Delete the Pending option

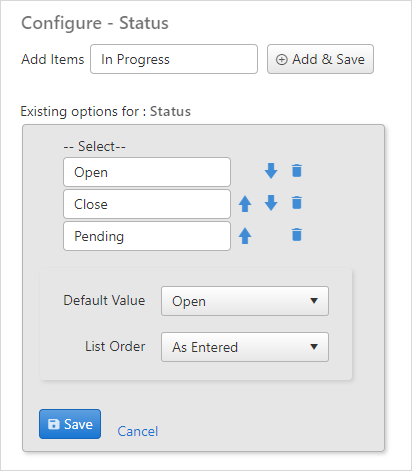pos(297,235)
